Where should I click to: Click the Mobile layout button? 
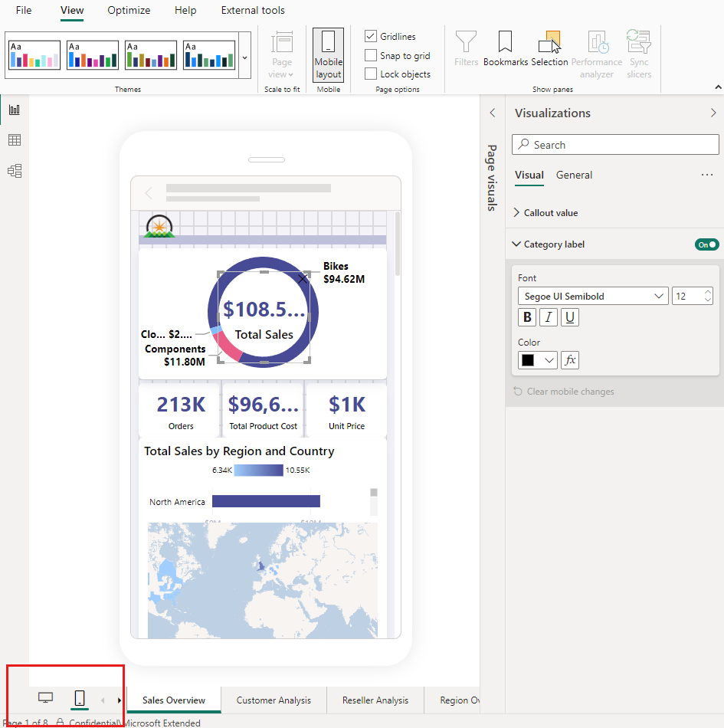coord(328,54)
